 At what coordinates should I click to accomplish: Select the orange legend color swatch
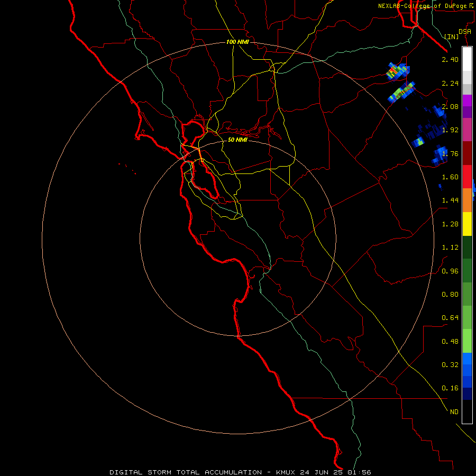pyautogui.click(x=467, y=200)
